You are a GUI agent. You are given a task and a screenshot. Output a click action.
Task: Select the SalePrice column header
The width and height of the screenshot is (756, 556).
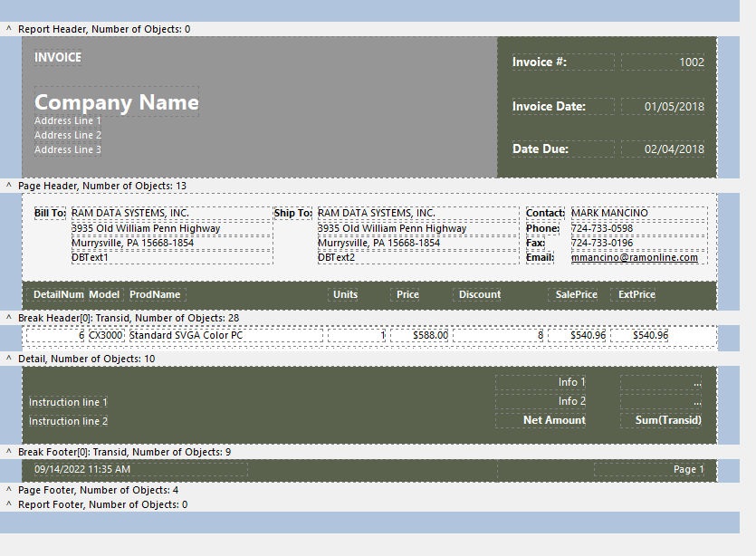point(573,294)
